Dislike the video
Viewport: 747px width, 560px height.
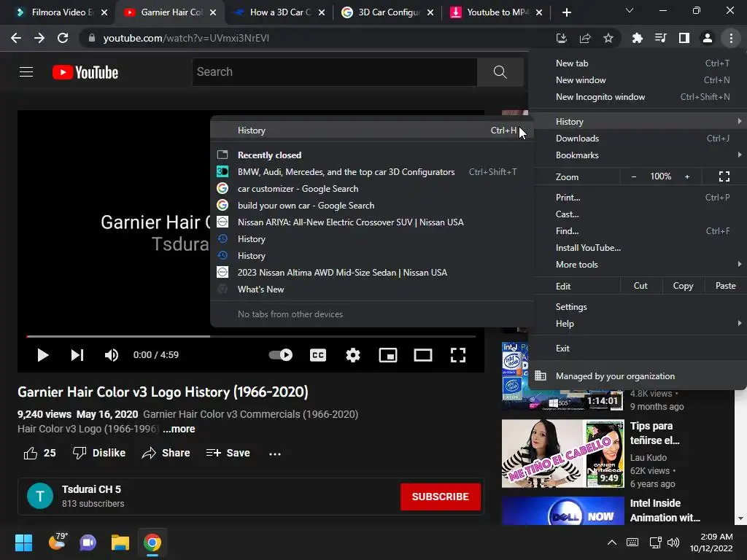coord(99,453)
